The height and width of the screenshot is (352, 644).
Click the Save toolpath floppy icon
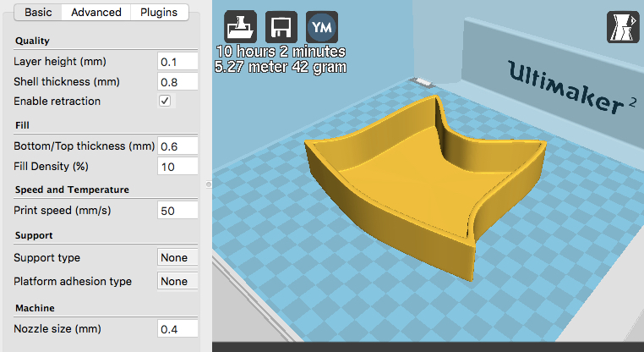[x=281, y=27]
